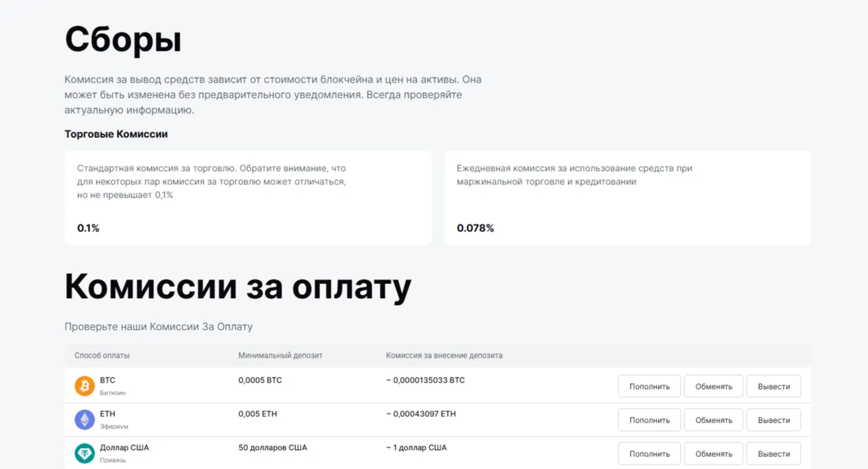This screenshot has width=868, height=469.
Task: Click the ~ 1 доллар США fee value
Action: (x=416, y=447)
